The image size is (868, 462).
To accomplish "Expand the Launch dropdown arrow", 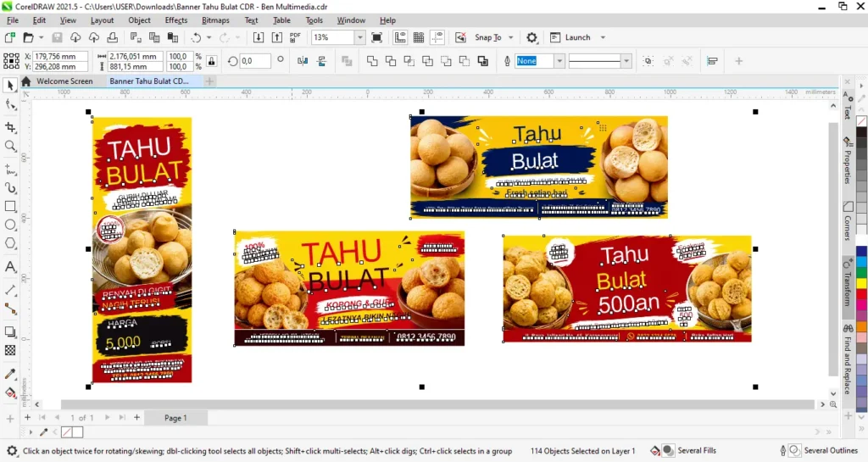I will (603, 37).
